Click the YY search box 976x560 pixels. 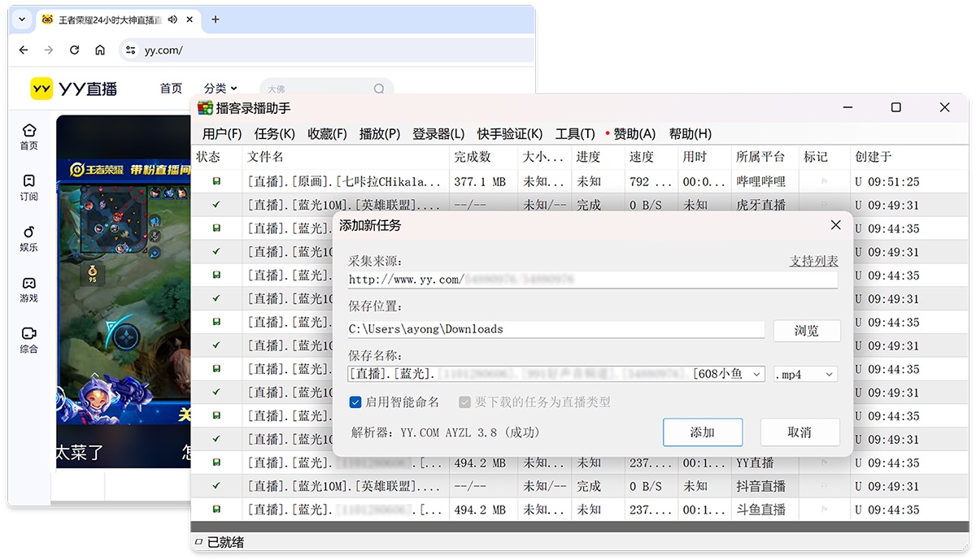(326, 89)
